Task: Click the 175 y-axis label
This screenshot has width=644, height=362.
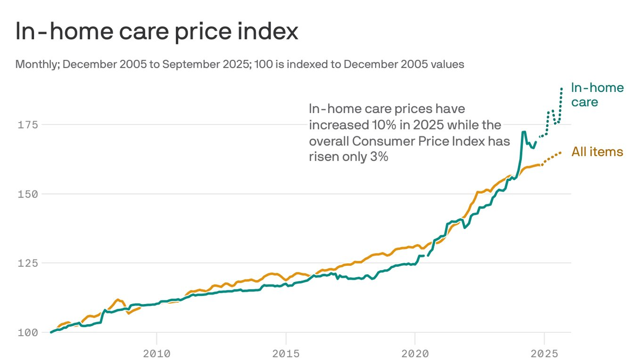Action: pyautogui.click(x=28, y=125)
